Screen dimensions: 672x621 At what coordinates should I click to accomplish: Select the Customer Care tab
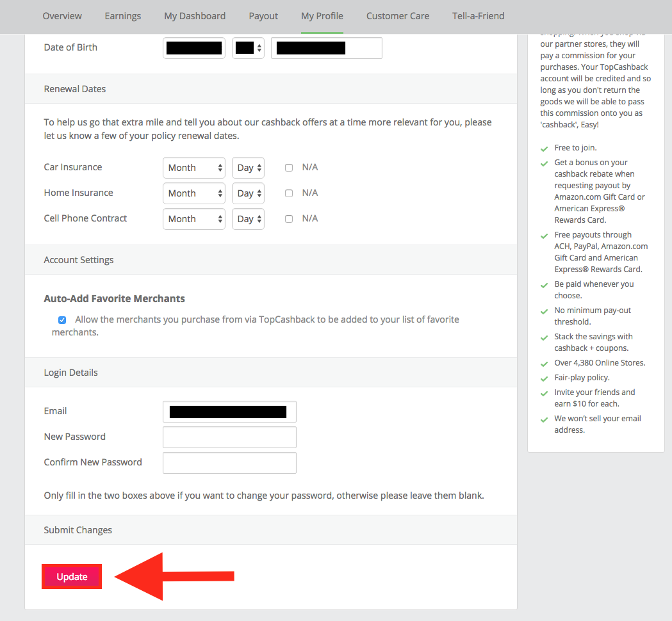[x=398, y=16]
